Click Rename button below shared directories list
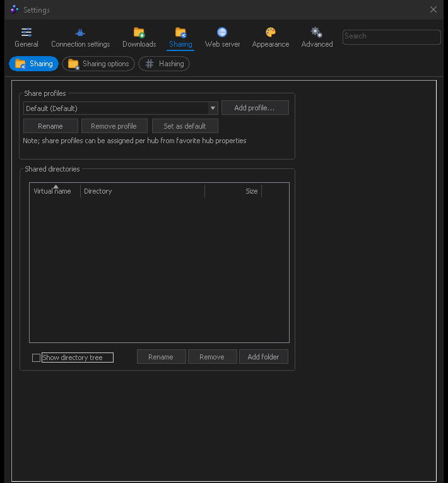Viewport: 448px width, 483px height. tap(162, 357)
